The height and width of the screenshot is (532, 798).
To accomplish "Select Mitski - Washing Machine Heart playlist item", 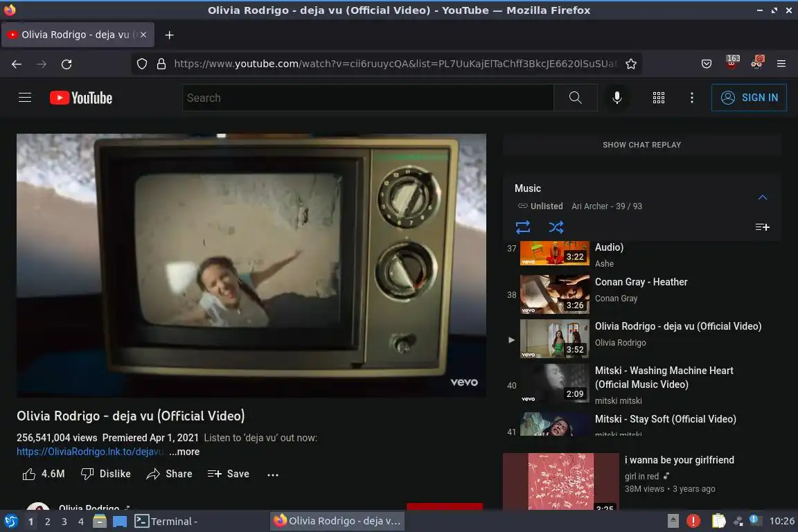I will pyautogui.click(x=641, y=385).
